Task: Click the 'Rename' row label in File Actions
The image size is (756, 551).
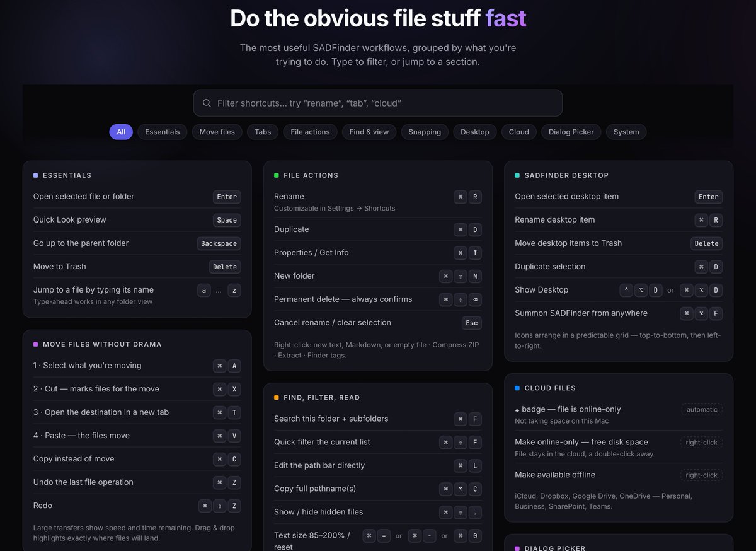Action: (x=289, y=196)
